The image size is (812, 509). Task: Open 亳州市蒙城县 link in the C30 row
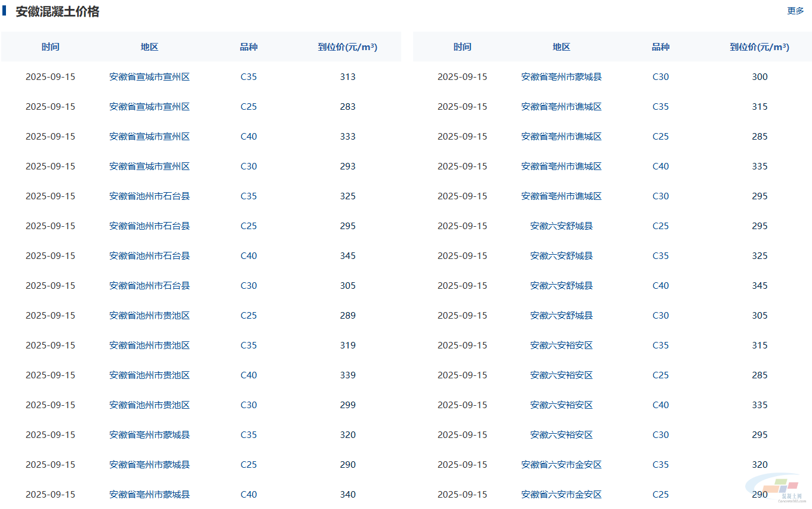(x=561, y=77)
